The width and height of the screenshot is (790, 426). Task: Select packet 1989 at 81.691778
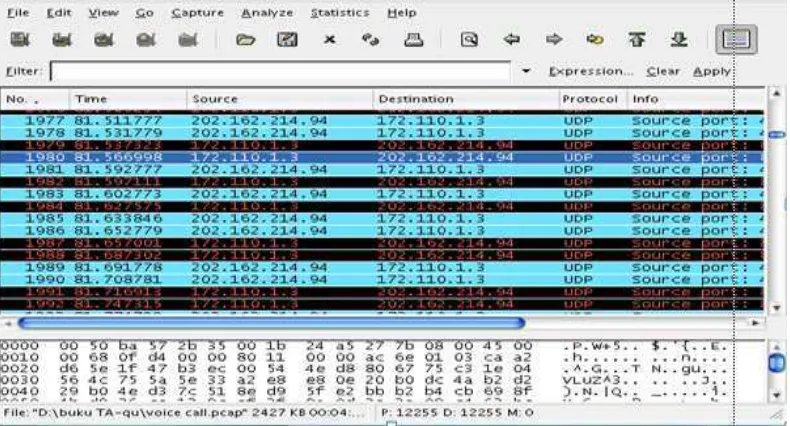[382, 267]
